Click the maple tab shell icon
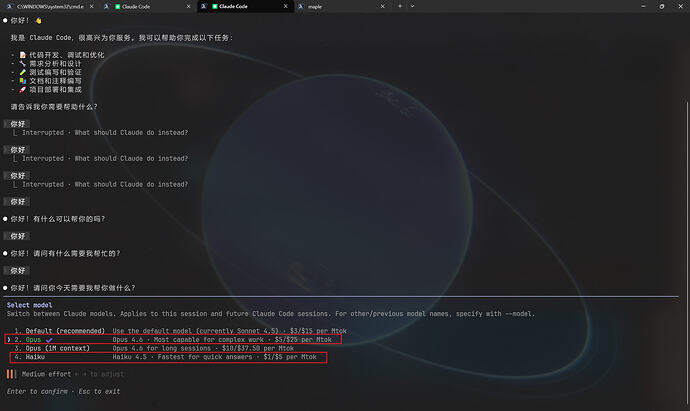The height and width of the screenshot is (411, 690). [301, 7]
